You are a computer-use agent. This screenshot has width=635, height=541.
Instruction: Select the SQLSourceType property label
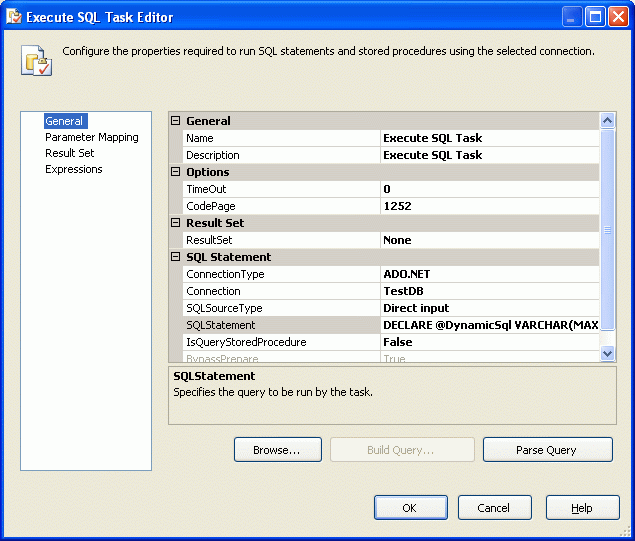(x=281, y=308)
